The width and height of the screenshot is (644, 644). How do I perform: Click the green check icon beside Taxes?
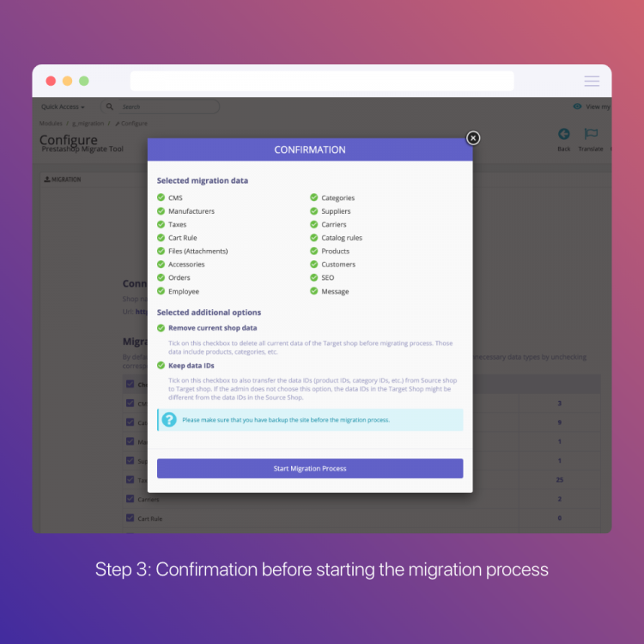(x=161, y=224)
